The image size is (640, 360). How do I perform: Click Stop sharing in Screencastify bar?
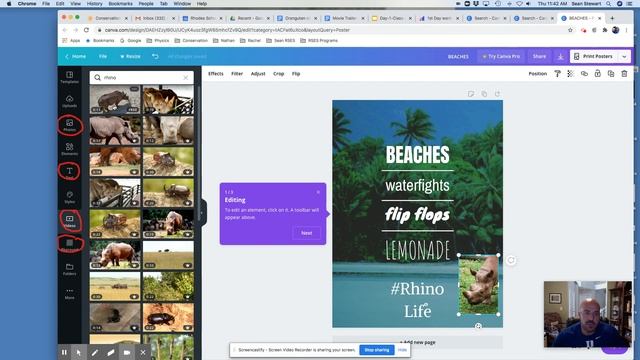376,350
